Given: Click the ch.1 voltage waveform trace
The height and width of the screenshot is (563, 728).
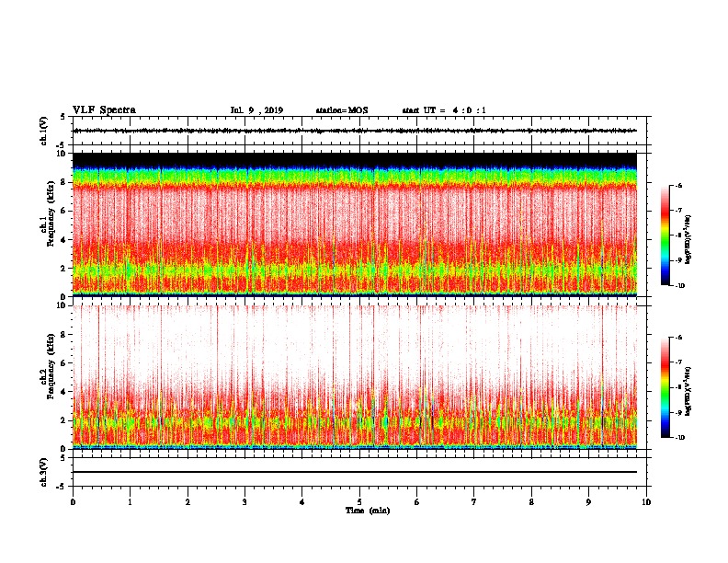Looking at the screenshot, I should [355, 131].
